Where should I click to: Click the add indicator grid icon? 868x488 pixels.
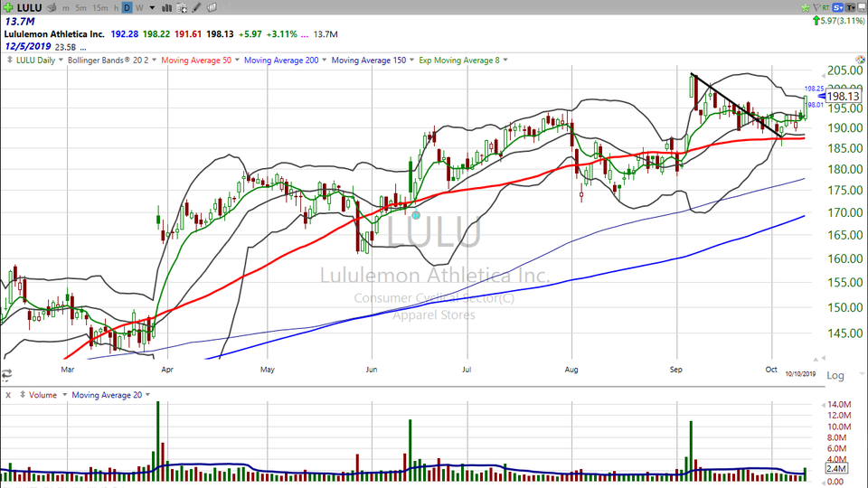point(182,7)
